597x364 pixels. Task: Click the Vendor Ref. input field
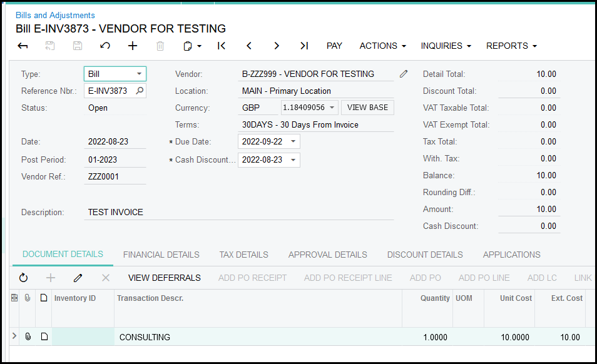pos(115,176)
